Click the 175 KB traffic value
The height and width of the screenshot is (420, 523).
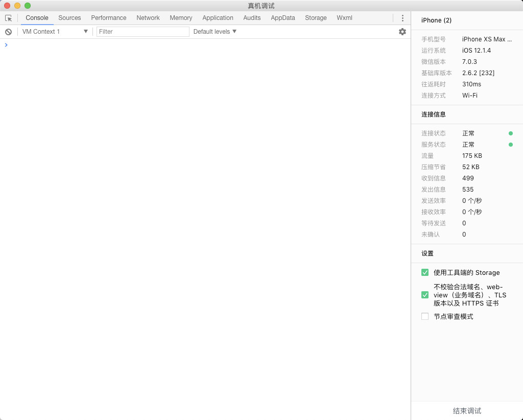coord(472,156)
